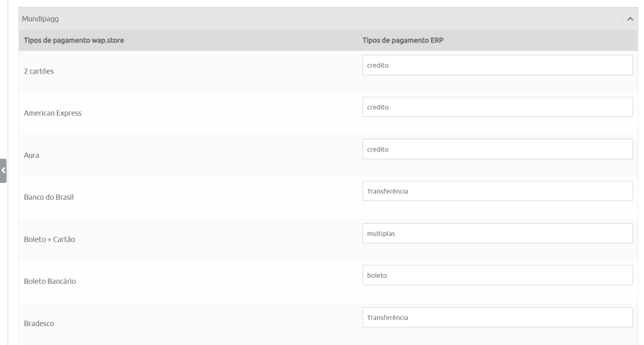Focus the Boleto Bancário ERP field
This screenshot has width=644, height=345.
497,275
